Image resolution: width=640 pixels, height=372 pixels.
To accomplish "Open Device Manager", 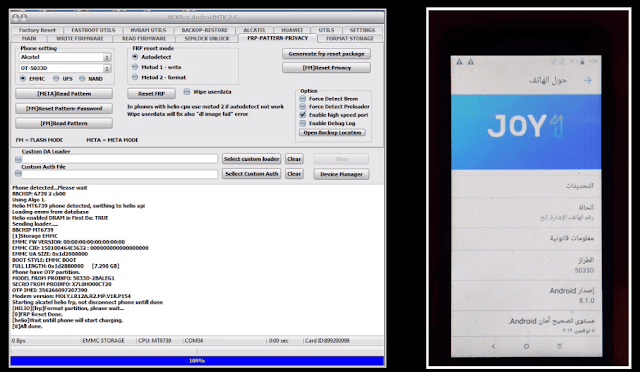I will coord(341,174).
